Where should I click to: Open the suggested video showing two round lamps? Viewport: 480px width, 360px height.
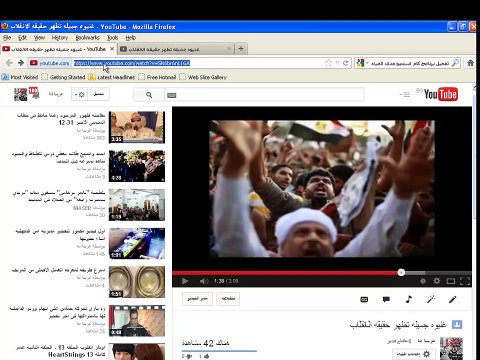[x=137, y=282]
